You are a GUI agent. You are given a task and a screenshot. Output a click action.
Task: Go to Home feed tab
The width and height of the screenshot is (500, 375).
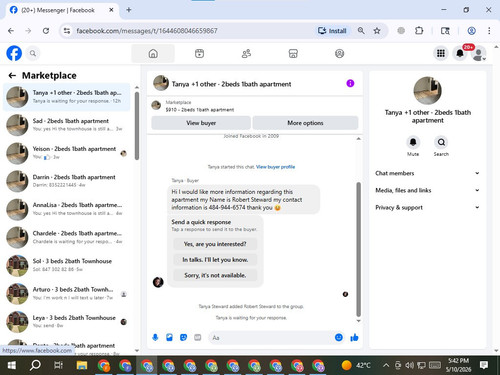coord(153,53)
